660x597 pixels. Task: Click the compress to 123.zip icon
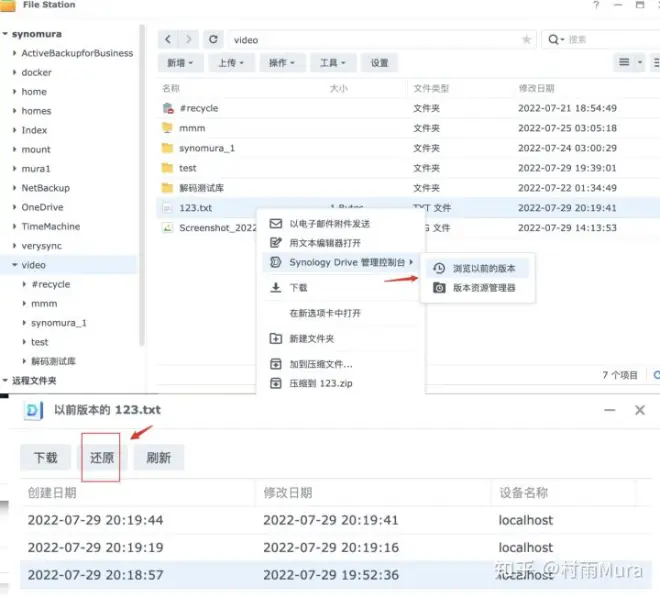[x=276, y=384]
